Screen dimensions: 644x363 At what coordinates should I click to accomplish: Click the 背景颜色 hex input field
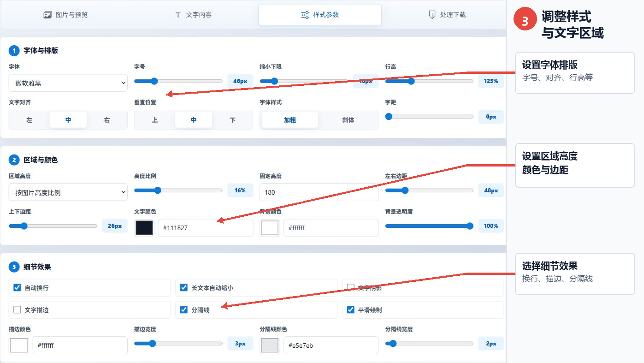331,228
